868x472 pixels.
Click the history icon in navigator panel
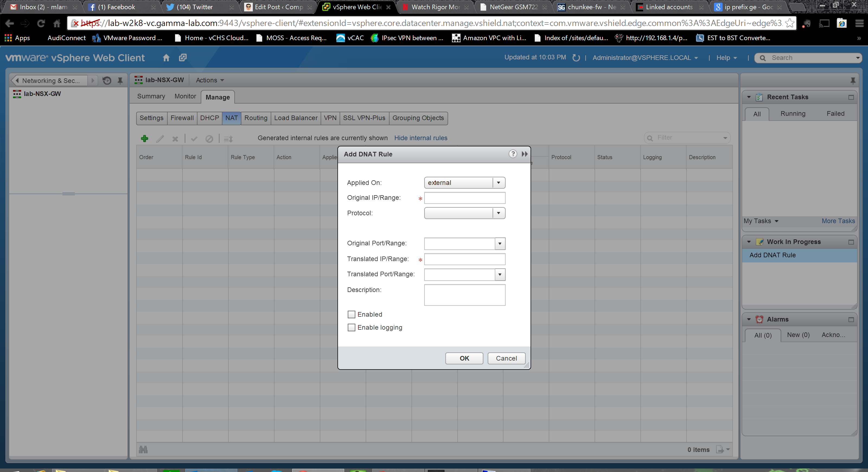pyautogui.click(x=107, y=81)
